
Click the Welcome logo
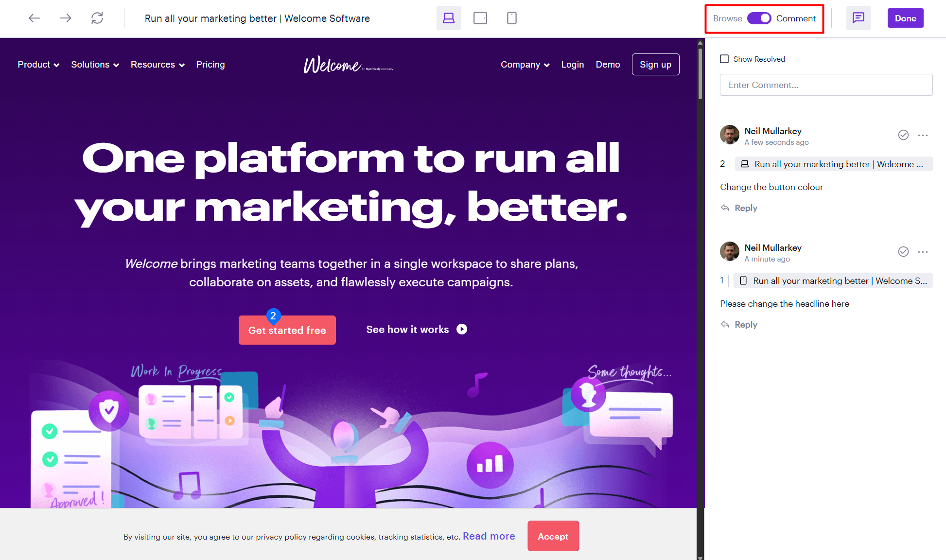coord(348,65)
